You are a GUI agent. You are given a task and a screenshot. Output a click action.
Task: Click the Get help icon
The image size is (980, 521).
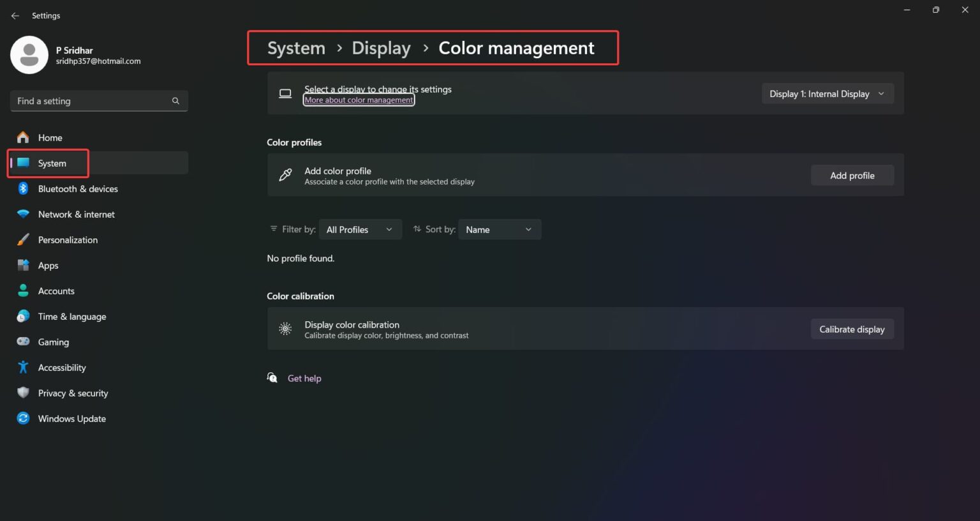[x=272, y=377]
